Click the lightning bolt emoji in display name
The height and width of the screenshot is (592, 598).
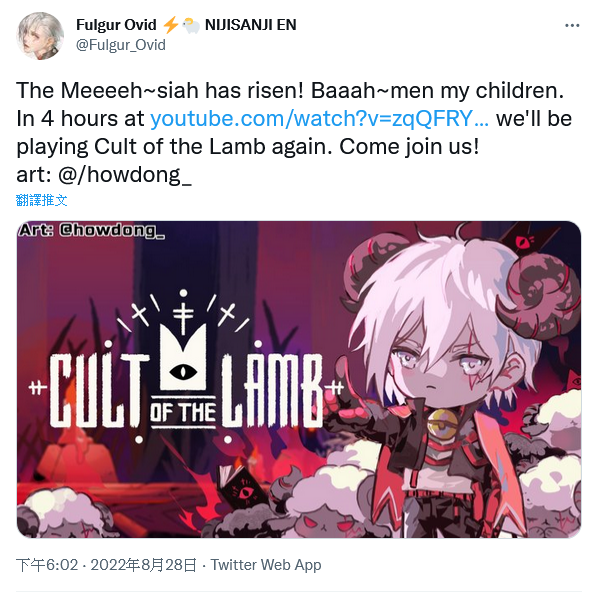170,25
